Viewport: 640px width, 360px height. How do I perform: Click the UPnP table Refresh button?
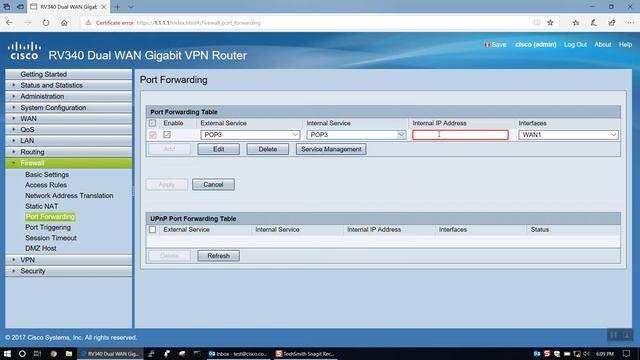(x=218, y=256)
